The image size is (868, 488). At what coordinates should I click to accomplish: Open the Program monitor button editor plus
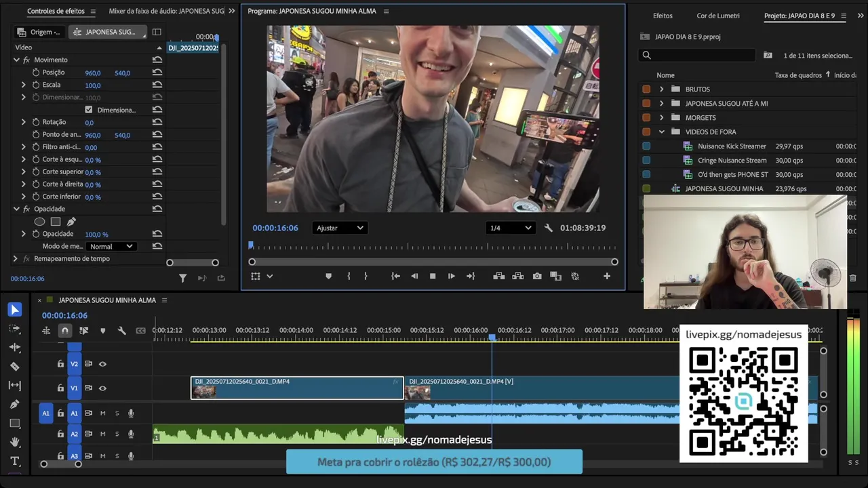607,277
